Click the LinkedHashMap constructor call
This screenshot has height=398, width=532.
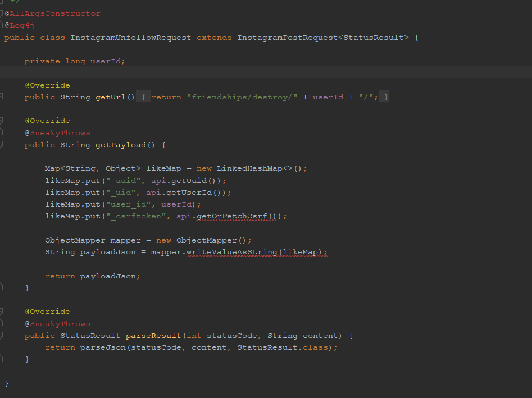(247, 168)
